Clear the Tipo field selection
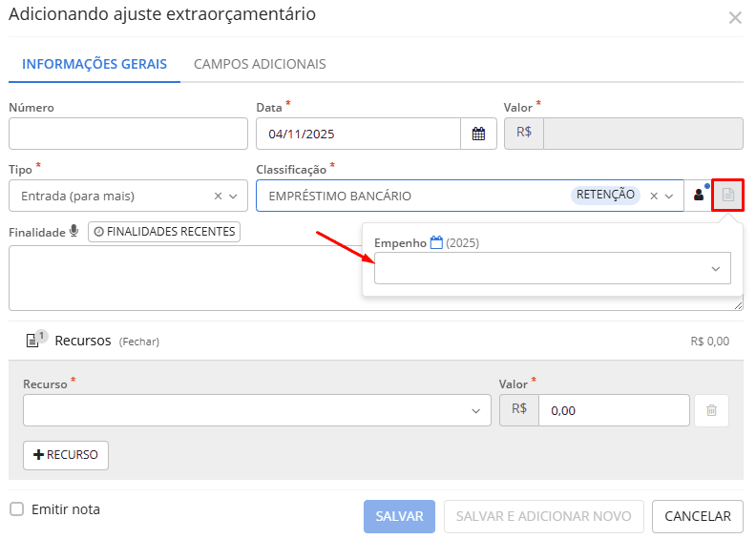 [218, 197]
